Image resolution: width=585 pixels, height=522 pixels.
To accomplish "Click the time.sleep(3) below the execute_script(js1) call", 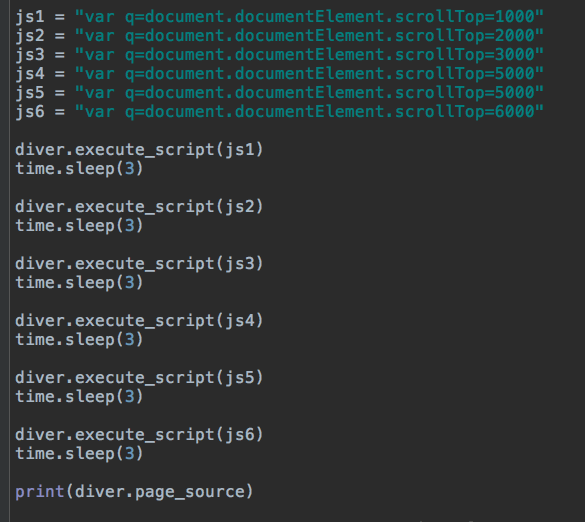I will tap(79, 169).
